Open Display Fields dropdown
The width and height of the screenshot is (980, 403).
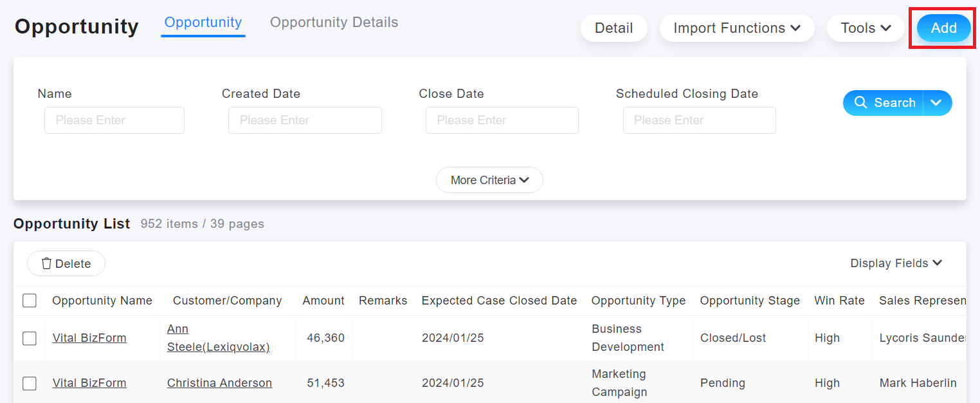tap(896, 263)
